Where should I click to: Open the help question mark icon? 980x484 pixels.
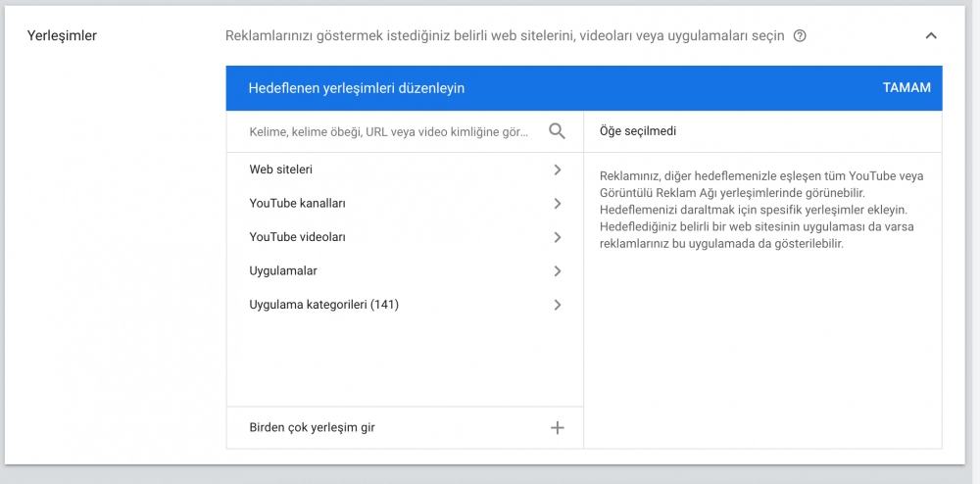pos(800,36)
